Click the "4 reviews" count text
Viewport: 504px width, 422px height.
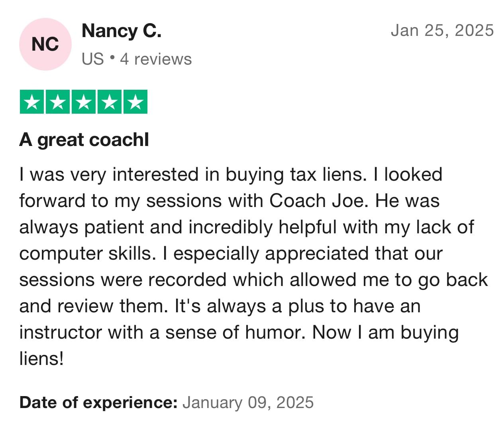point(156,59)
